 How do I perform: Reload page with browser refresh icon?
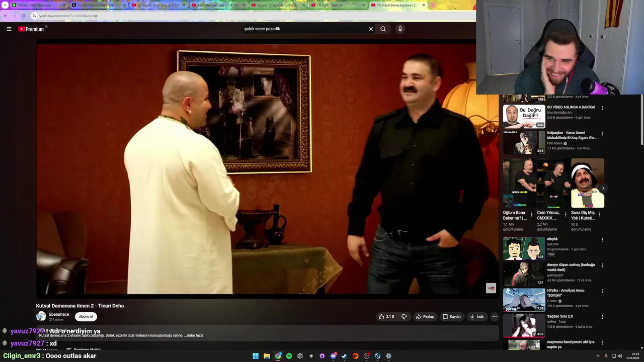point(23,16)
